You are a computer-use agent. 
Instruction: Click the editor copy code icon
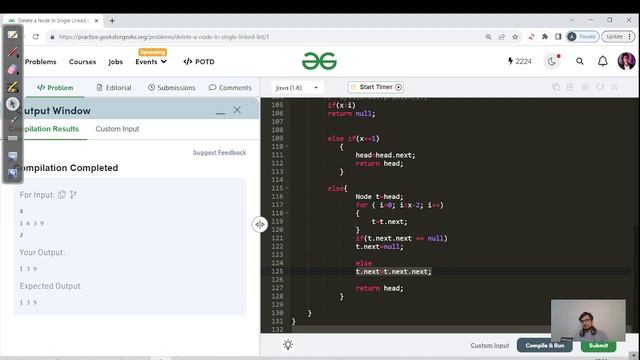click(556, 87)
